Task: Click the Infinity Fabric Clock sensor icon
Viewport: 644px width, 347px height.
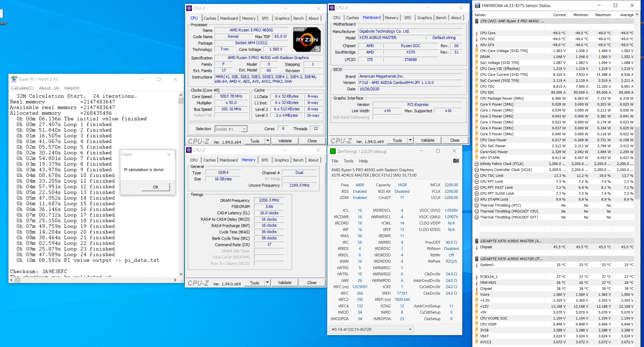Action: (477, 164)
